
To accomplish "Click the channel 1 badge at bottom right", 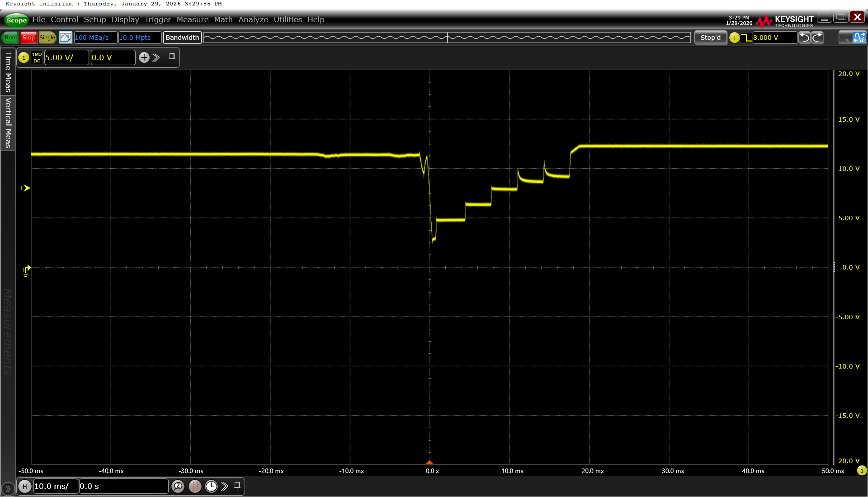I will click(x=862, y=471).
